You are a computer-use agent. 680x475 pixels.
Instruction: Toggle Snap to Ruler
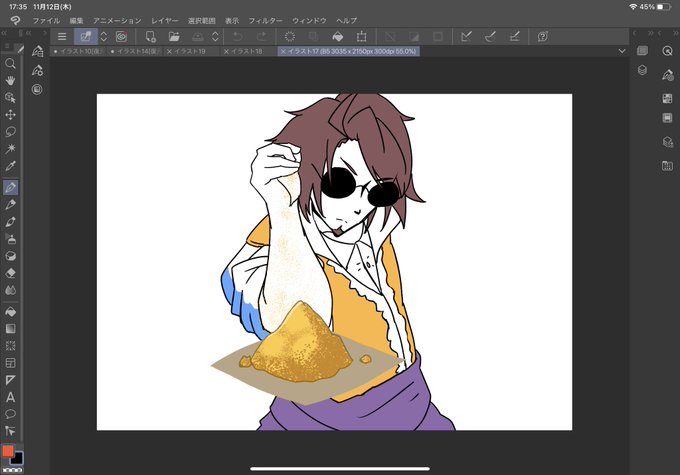coord(467,36)
